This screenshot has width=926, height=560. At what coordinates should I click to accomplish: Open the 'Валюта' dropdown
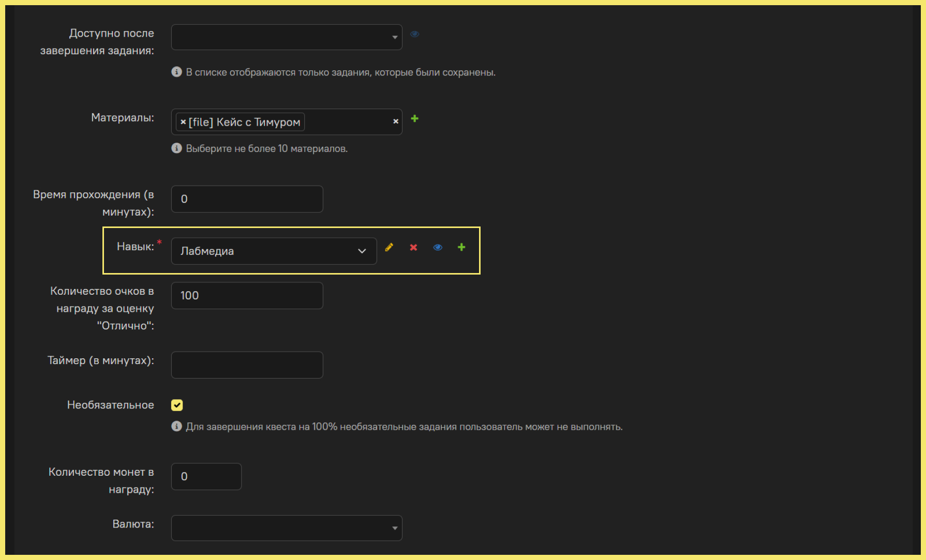point(287,528)
